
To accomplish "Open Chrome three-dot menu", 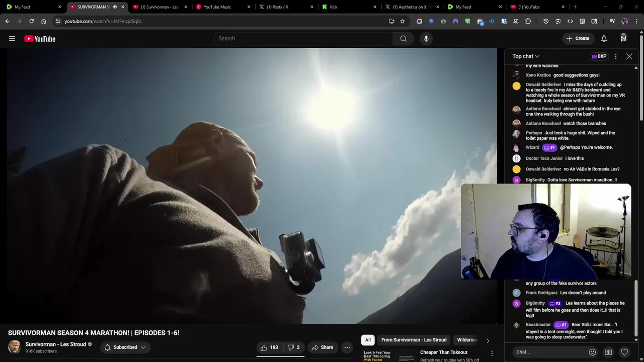I will (636, 21).
